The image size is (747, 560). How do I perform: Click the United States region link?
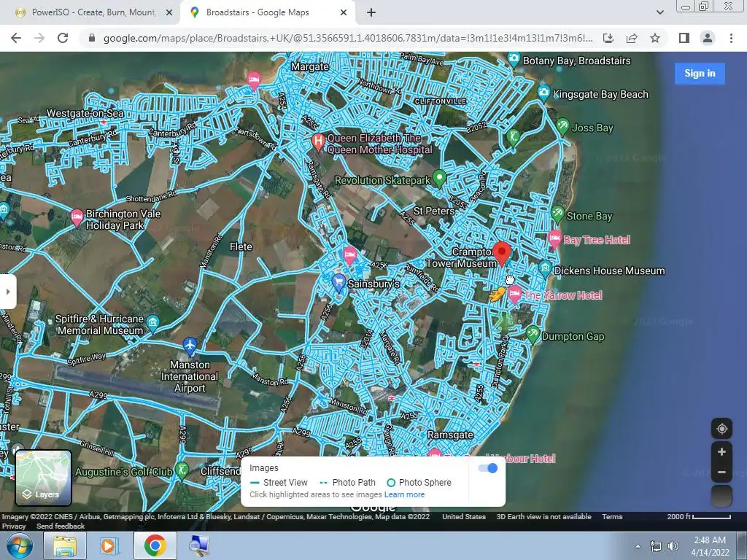point(464,517)
